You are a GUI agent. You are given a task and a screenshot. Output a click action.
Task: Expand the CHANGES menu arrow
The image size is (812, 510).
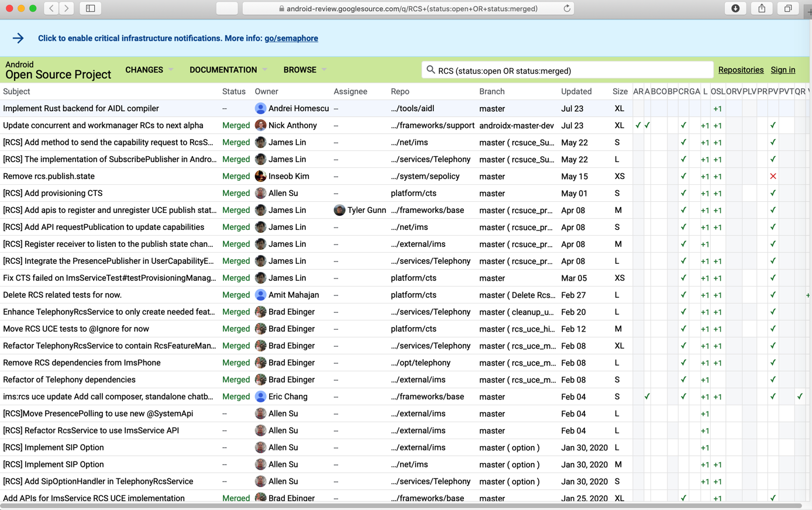point(171,70)
